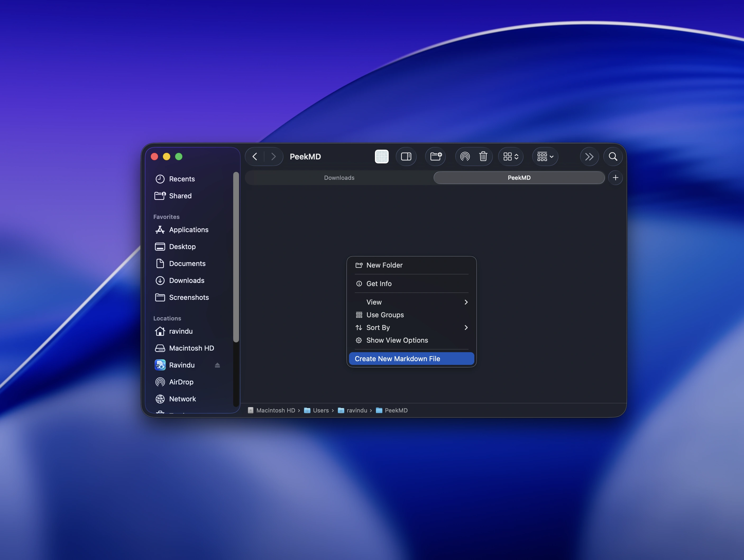Add a new tab with plus button

click(615, 178)
